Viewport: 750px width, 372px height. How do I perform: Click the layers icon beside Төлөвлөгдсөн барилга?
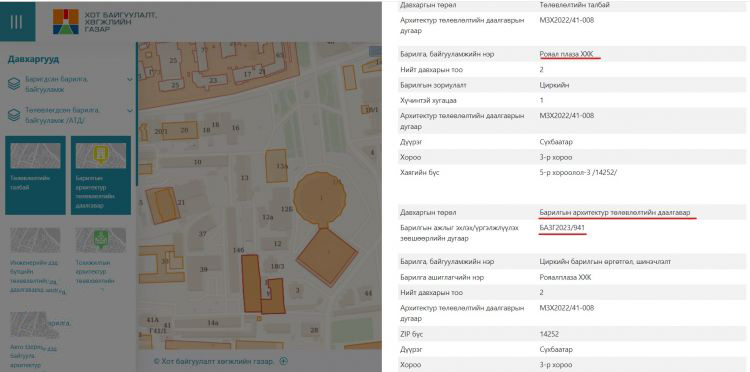click(x=14, y=115)
